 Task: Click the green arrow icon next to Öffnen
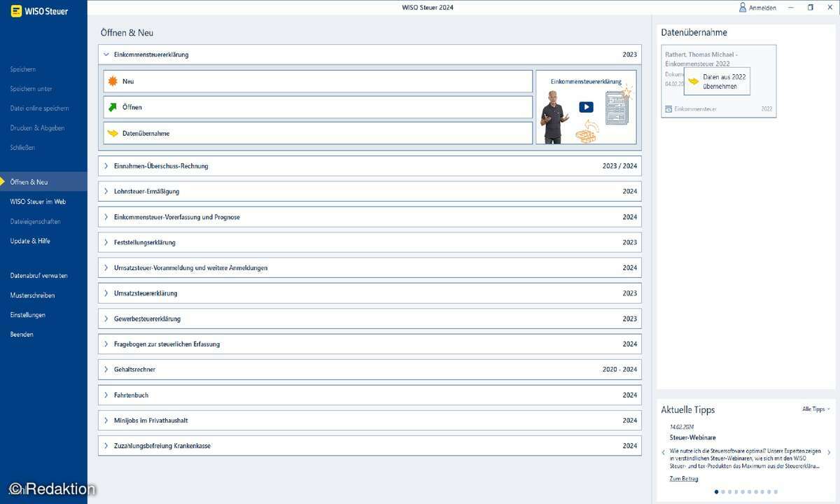113,107
